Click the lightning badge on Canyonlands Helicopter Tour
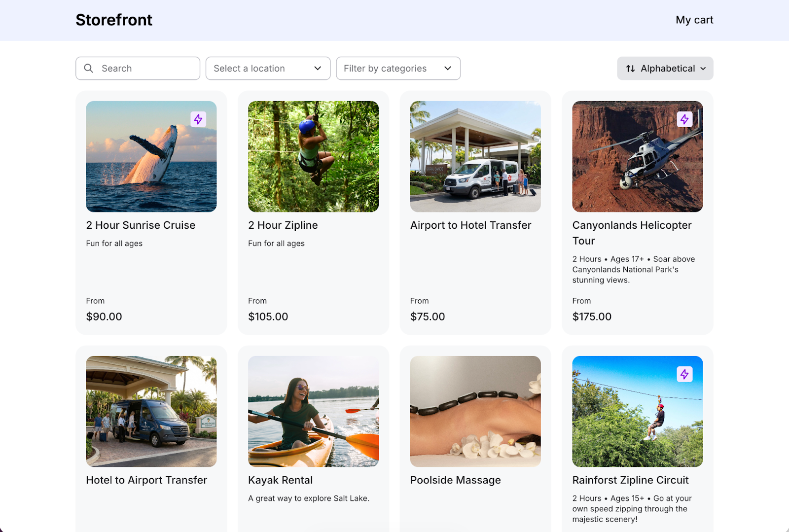Image resolution: width=789 pixels, height=532 pixels. pos(684,119)
